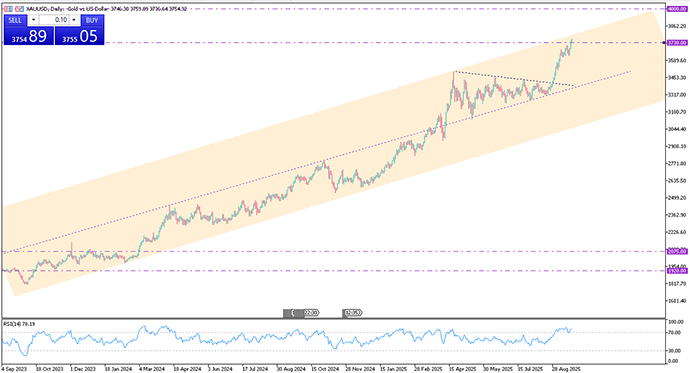
Task: Increase lot volume with up arrow
Action: click(x=74, y=20)
